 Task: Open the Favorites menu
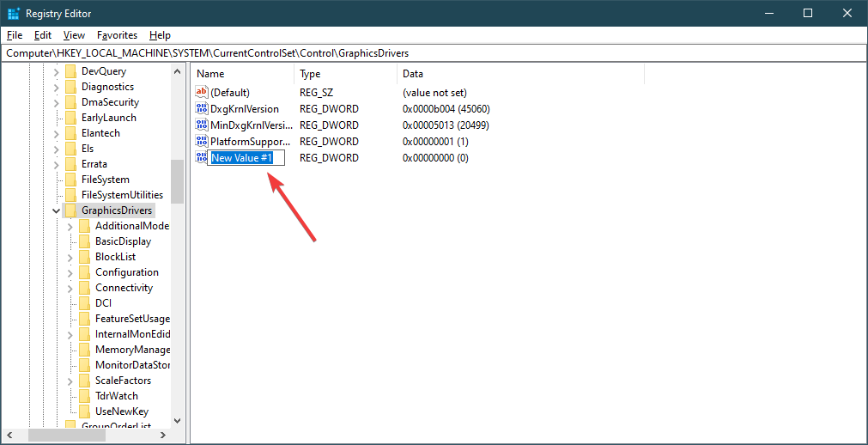click(117, 35)
